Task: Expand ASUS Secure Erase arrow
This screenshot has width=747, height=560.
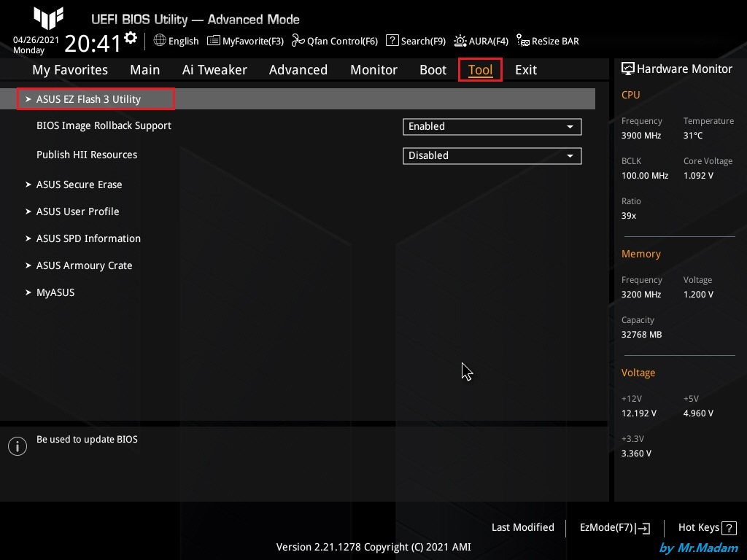Action: [x=28, y=184]
